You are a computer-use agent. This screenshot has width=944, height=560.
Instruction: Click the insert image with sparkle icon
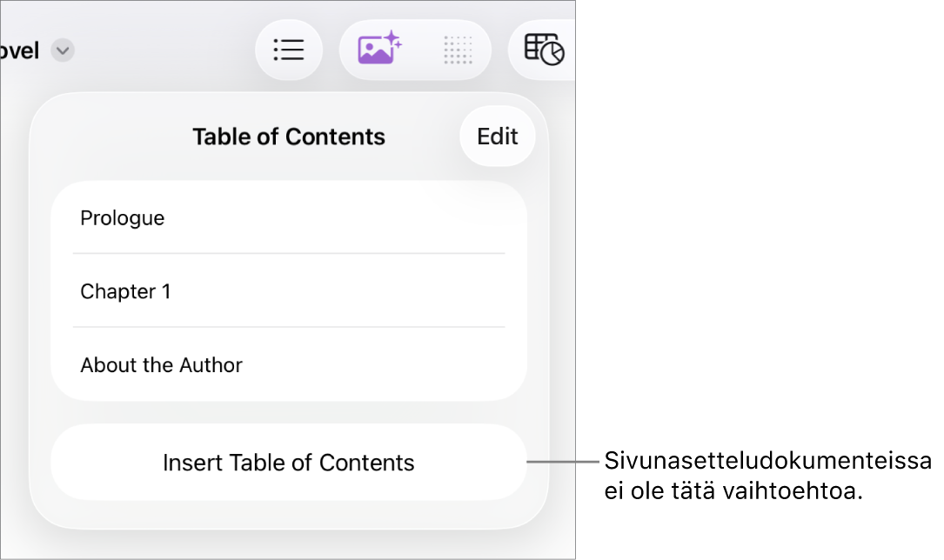[x=378, y=50]
